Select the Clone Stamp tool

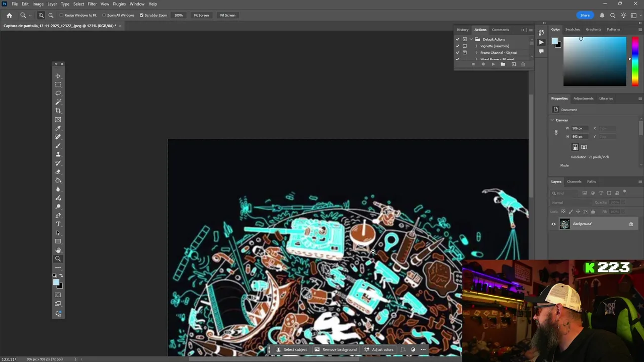coord(58,154)
